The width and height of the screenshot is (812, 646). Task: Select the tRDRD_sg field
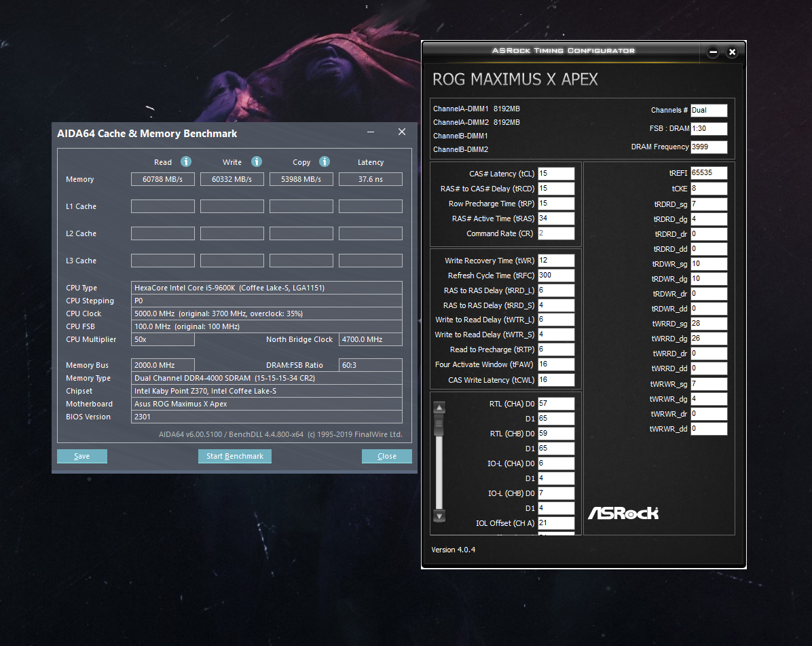(x=709, y=204)
